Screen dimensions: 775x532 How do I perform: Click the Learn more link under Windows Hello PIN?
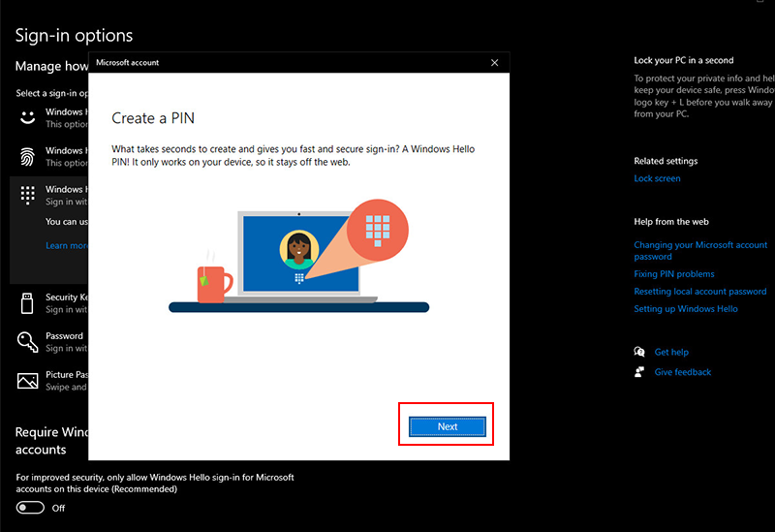[67, 246]
